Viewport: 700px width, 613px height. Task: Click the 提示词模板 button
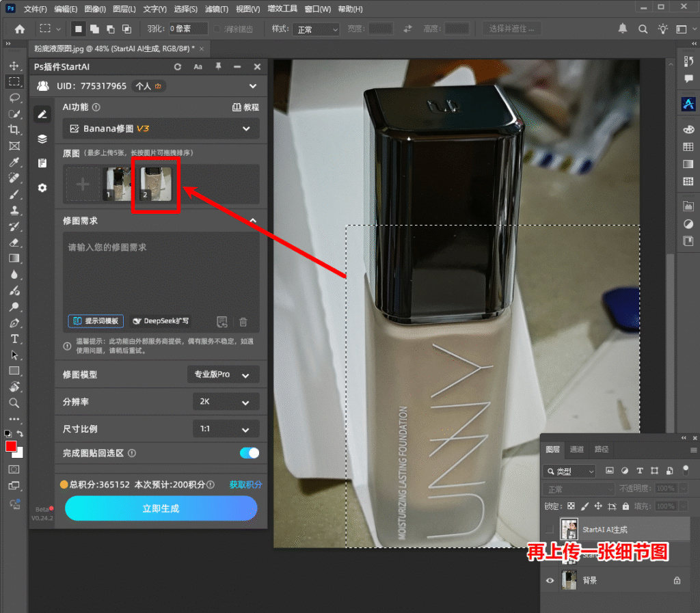click(96, 321)
